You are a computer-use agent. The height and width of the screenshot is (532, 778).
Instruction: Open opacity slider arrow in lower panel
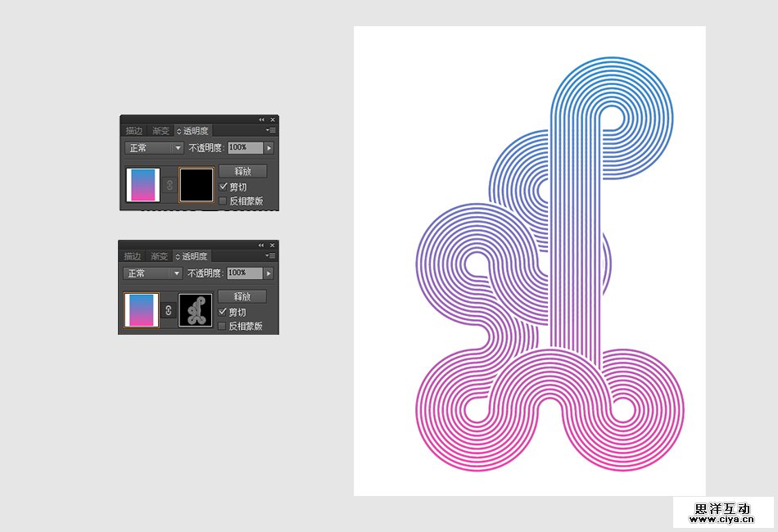point(269,273)
